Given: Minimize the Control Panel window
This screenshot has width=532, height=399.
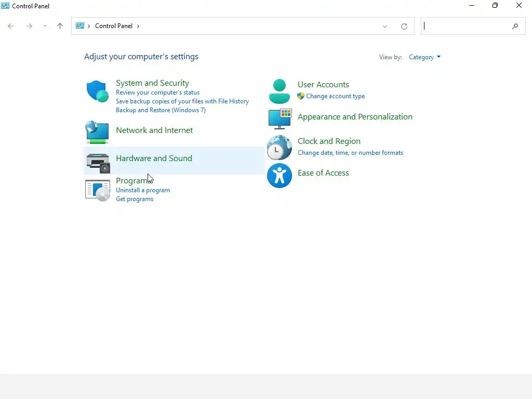Looking at the screenshot, I should click(x=472, y=5).
